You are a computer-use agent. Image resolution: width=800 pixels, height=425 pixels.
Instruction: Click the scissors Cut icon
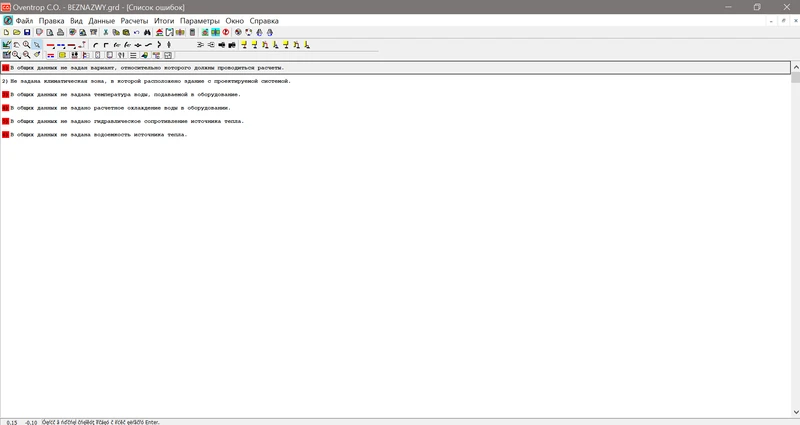[x=104, y=32]
